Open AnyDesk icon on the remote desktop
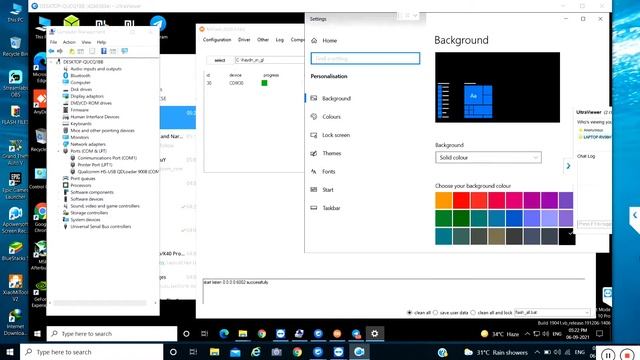The image size is (640, 360). pyautogui.click(x=40, y=99)
